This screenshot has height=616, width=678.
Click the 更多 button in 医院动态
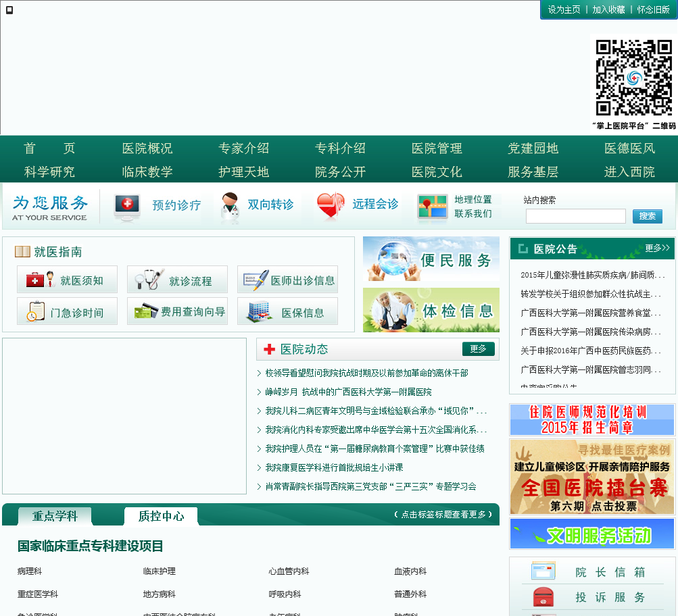coord(478,349)
